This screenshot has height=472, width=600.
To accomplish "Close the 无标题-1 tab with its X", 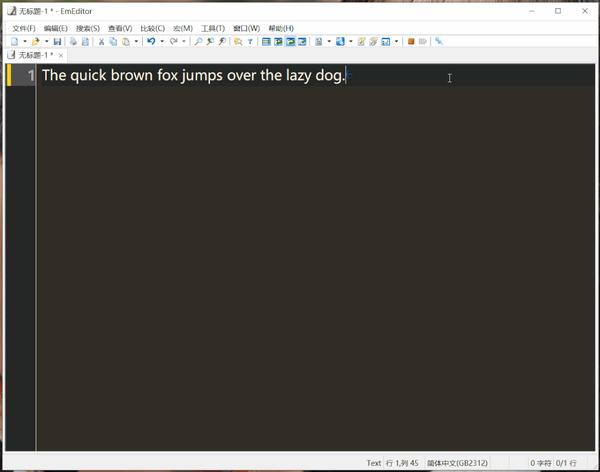I will click(x=61, y=56).
